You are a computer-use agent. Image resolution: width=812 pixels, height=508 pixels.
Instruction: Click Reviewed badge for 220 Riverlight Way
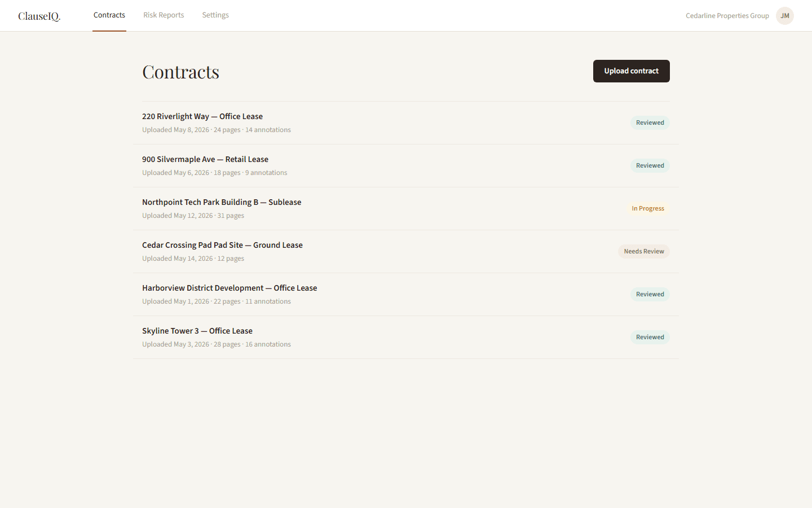pos(650,122)
